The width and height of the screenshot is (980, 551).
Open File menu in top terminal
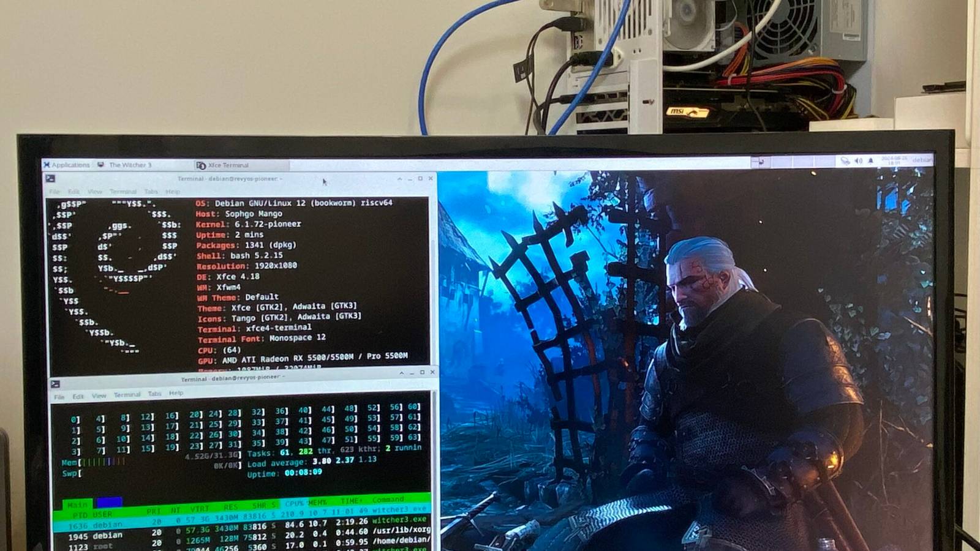pos(55,192)
